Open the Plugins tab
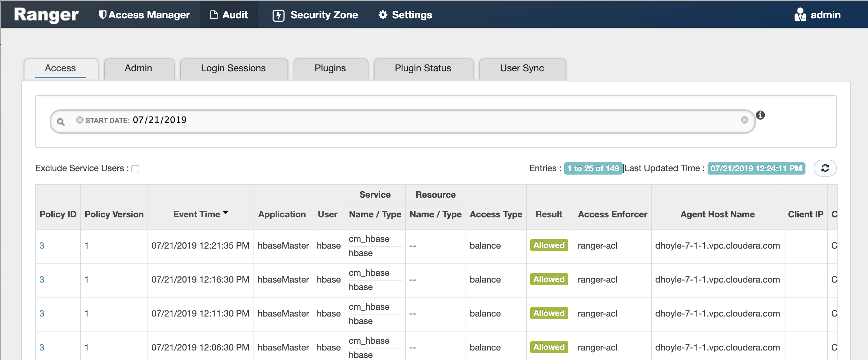The width and height of the screenshot is (868, 360). [330, 68]
